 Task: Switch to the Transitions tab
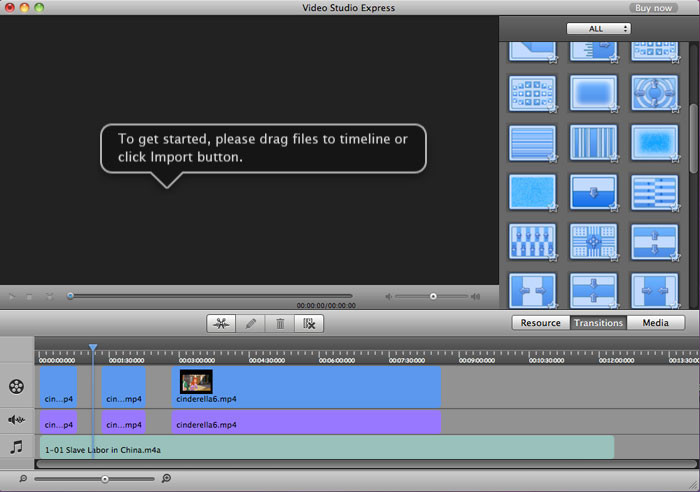(x=598, y=323)
